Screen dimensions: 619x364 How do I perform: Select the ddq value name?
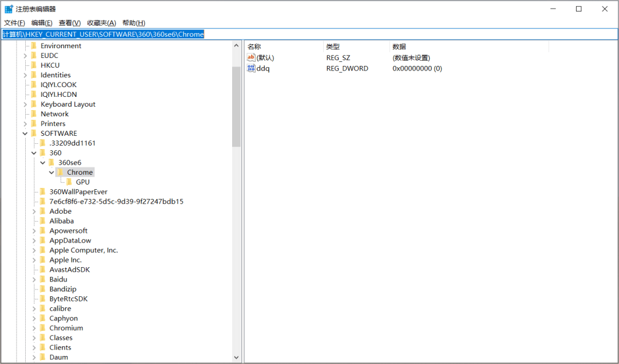263,68
